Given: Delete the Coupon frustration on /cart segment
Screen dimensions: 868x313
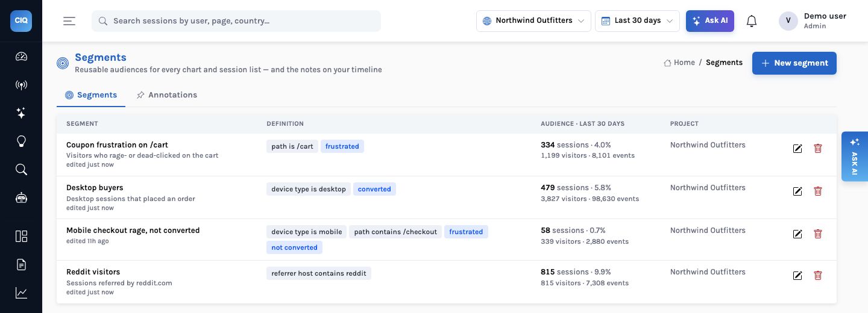Looking at the screenshot, I should pos(818,148).
